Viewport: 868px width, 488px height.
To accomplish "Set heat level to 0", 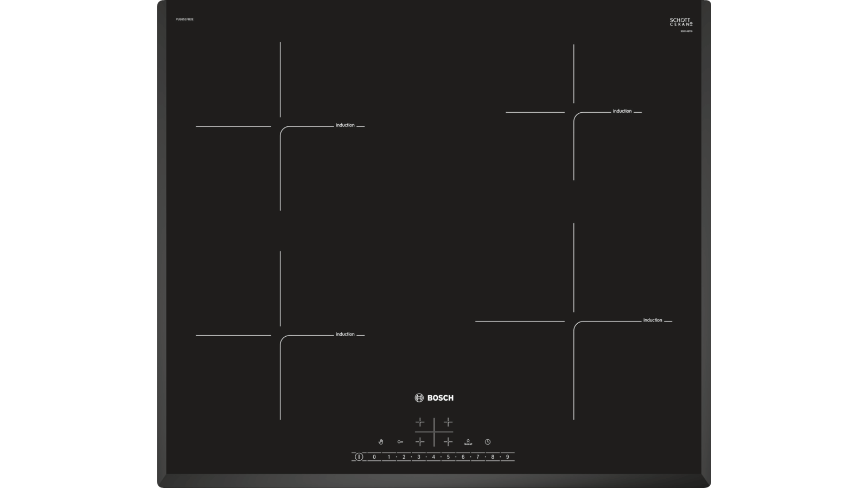I will [374, 457].
